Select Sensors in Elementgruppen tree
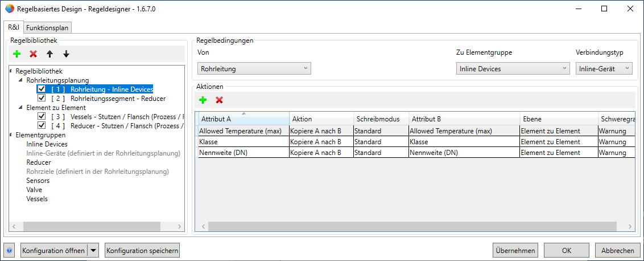 point(38,180)
